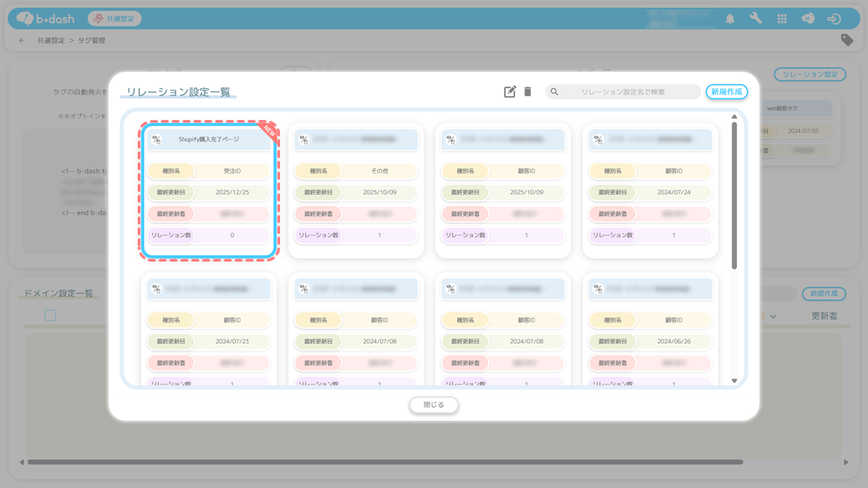Click the edit pencil icon in the modal header
The width and height of the screenshot is (868, 488).
[x=510, y=91]
